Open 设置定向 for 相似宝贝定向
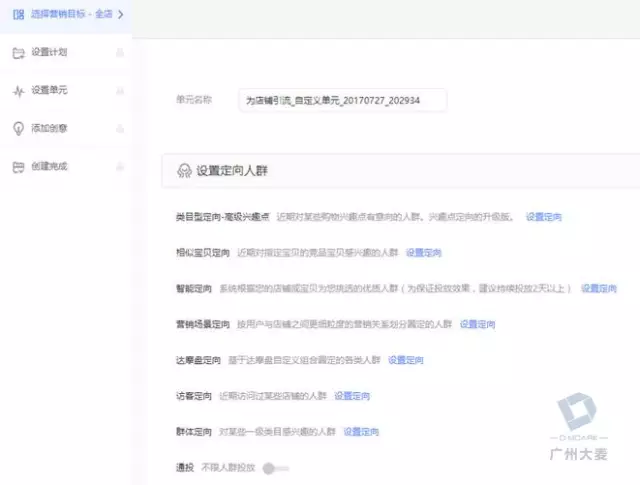640x485 pixels. 424,253
